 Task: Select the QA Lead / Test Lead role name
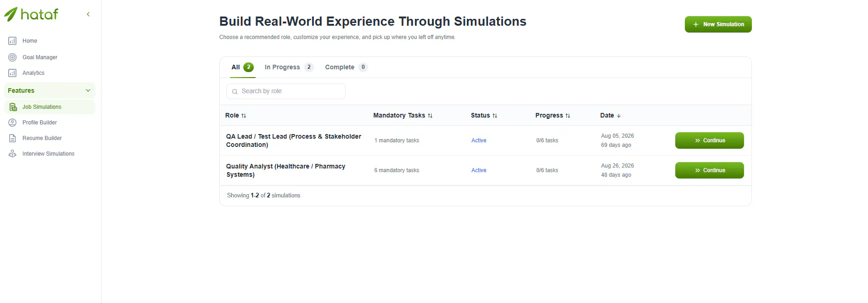tap(294, 140)
